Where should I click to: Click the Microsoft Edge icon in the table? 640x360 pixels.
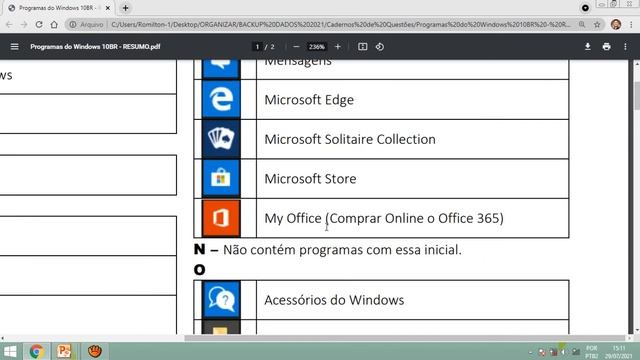(221, 99)
